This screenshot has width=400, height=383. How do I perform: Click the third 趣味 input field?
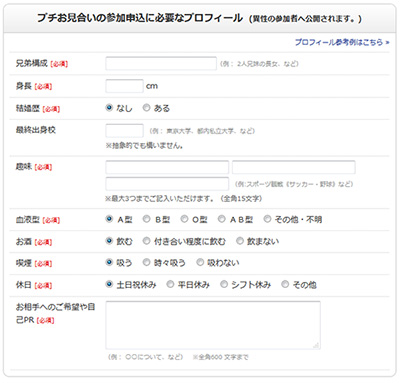tap(167, 184)
